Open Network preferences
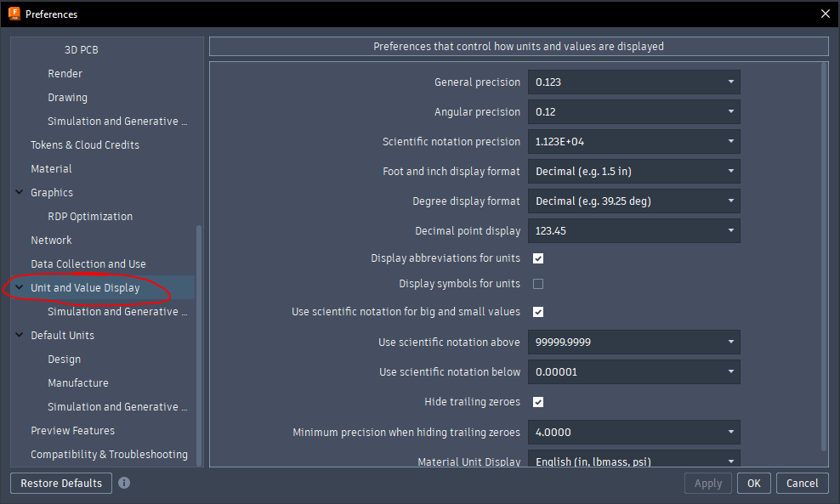 coord(51,241)
